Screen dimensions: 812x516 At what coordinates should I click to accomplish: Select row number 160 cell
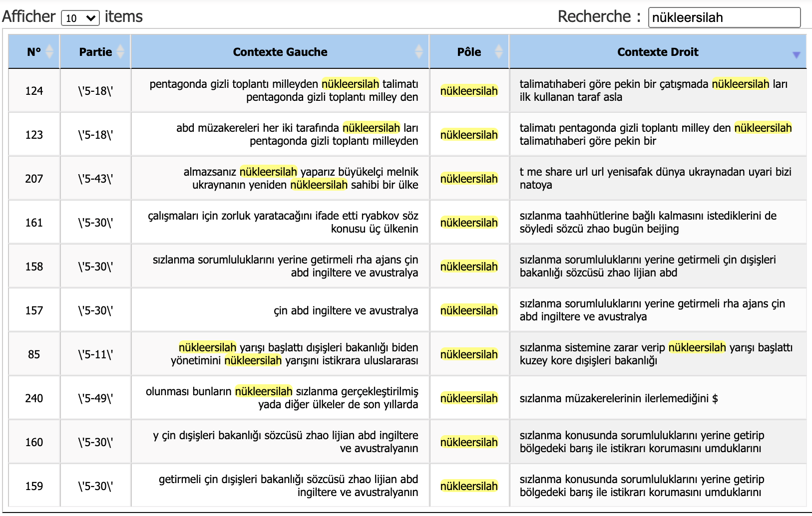(x=34, y=442)
